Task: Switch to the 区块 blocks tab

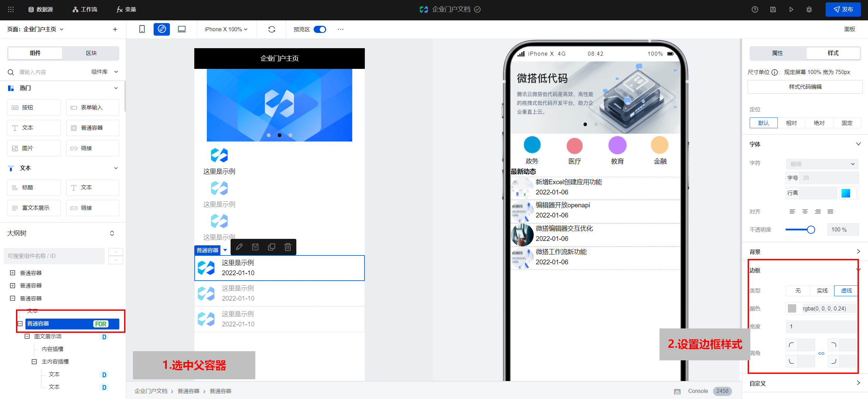Action: tap(91, 53)
